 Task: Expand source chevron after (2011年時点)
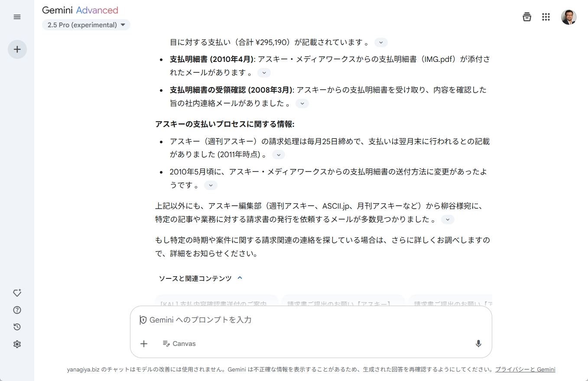point(279,155)
